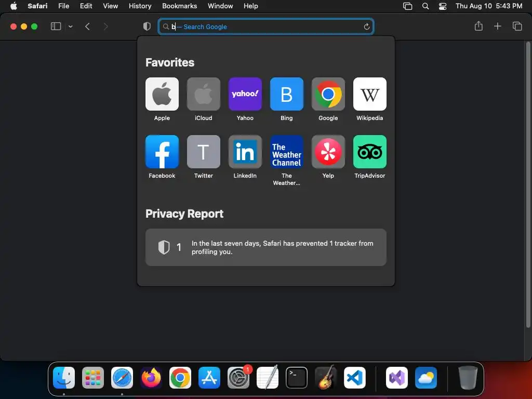532x399 pixels.
Task: Open the cloud weather app in Dock
Action: coord(426,378)
